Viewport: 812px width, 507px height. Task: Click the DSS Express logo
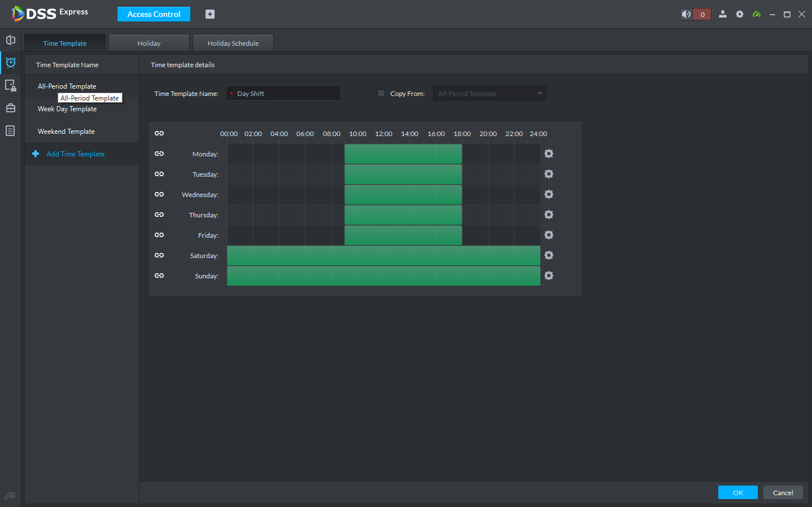50,14
